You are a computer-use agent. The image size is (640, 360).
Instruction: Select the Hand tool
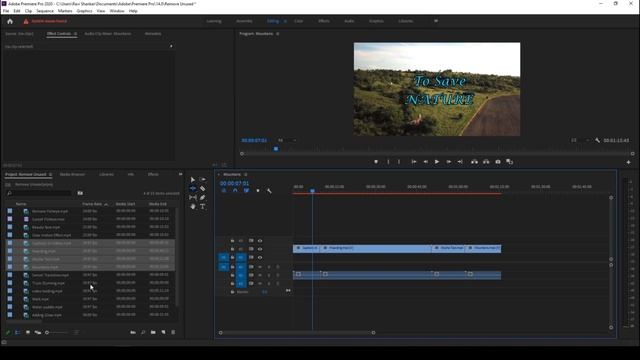(x=193, y=207)
